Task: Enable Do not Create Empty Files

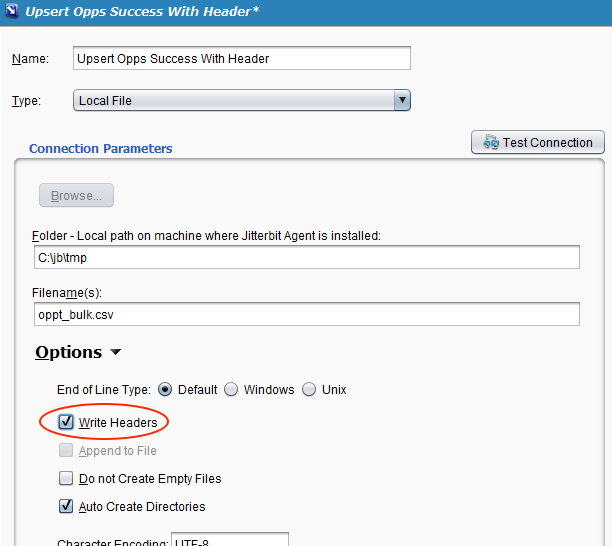Action: 67,479
